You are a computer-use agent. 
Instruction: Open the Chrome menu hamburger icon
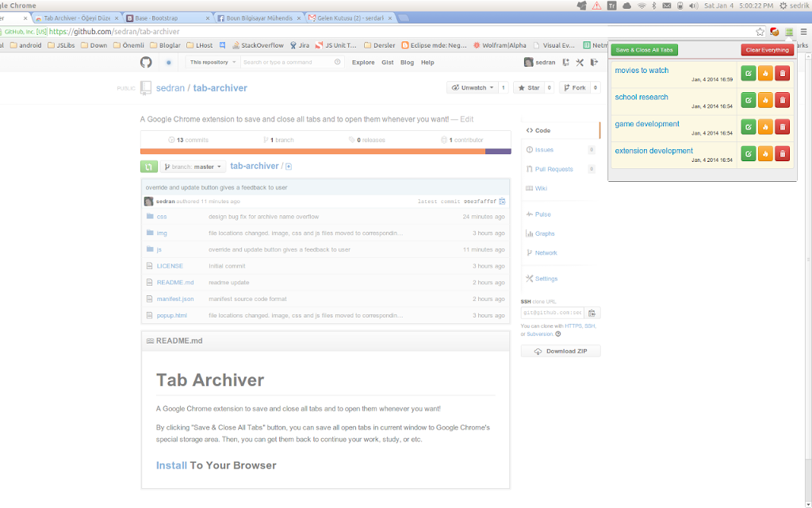(803, 32)
